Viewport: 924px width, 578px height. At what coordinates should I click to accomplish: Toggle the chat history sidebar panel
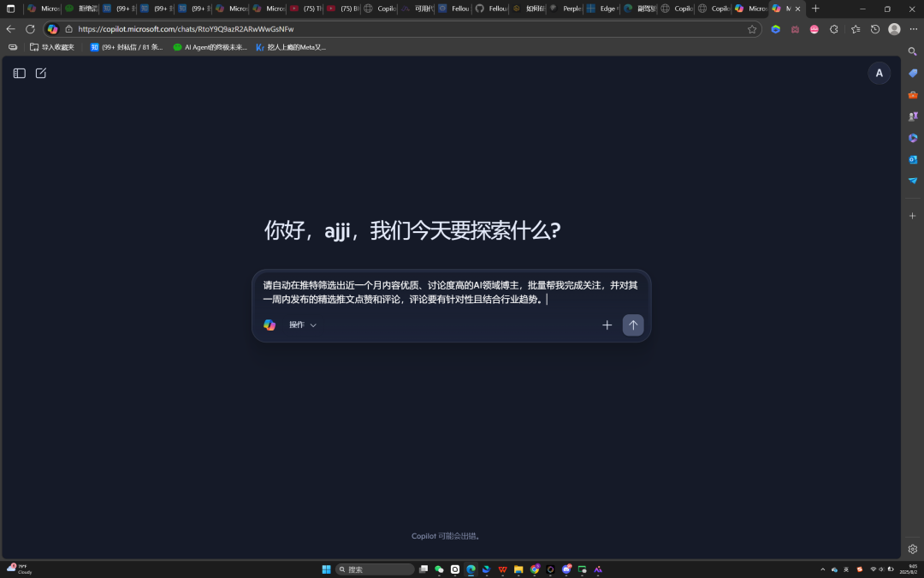[19, 73]
